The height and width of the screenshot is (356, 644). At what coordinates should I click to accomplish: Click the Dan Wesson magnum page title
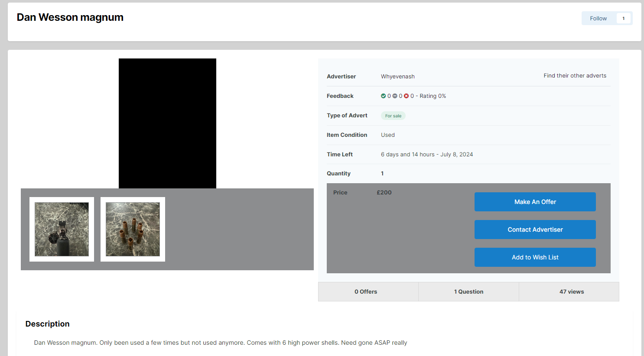70,17
